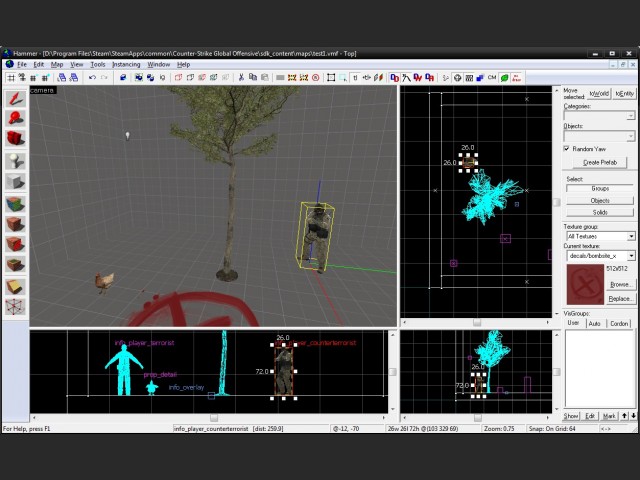Click the Load Window State icon
The image size is (640, 480).
click(x=62, y=78)
